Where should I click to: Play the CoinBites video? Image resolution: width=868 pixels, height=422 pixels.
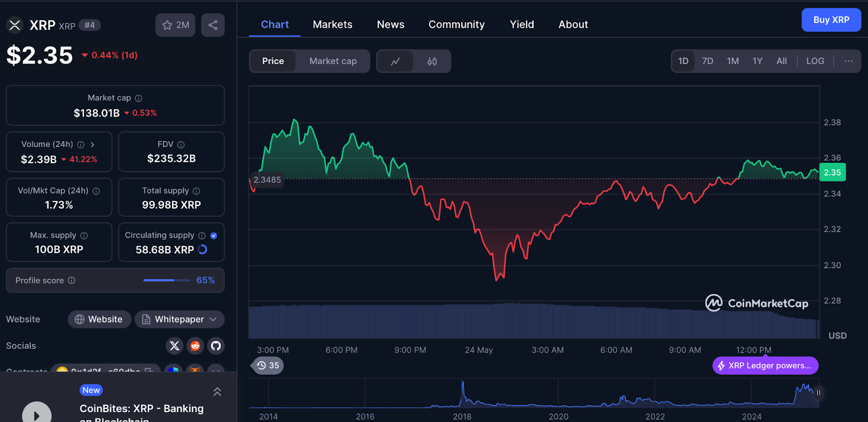[37, 413]
